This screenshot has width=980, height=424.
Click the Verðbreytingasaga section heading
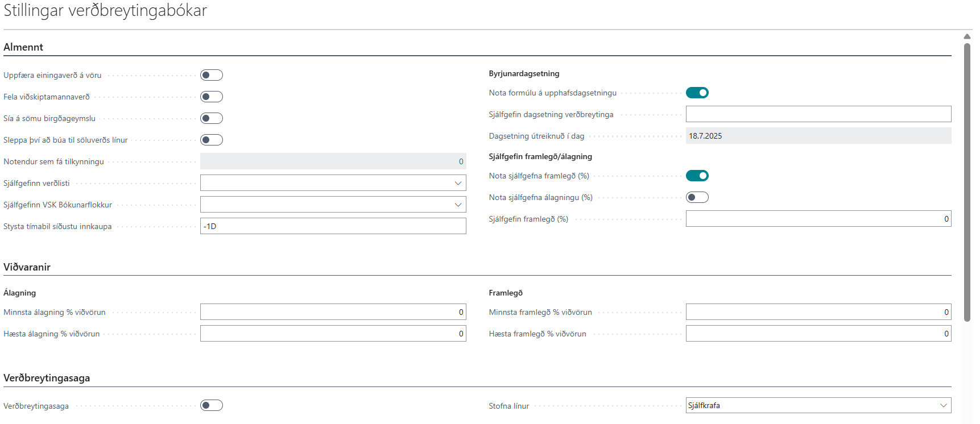47,378
